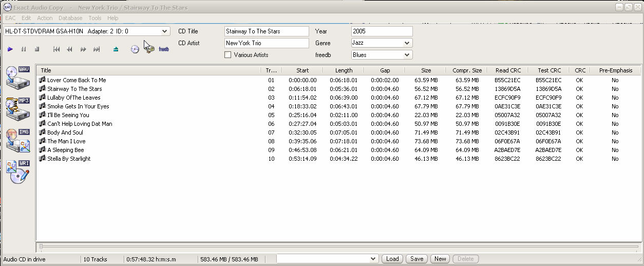Click total time 0:57:48.32 h:m:s.m
Screen dimensions: 644x266
point(151,259)
